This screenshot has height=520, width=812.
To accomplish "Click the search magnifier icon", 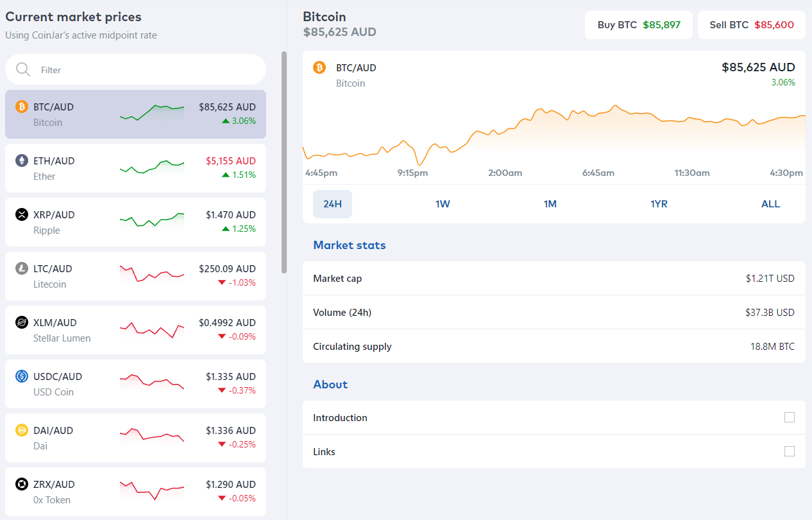I will 23,69.
